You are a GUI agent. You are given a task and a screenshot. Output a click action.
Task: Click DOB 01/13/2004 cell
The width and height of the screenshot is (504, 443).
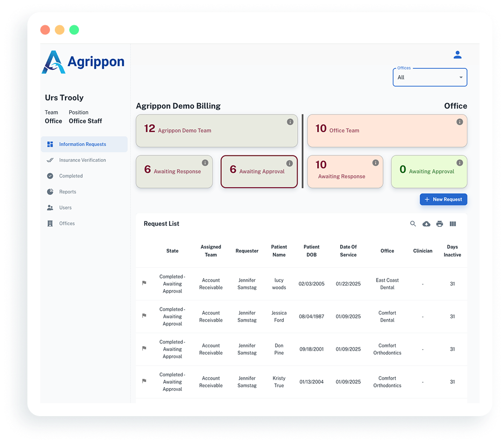[312, 382]
